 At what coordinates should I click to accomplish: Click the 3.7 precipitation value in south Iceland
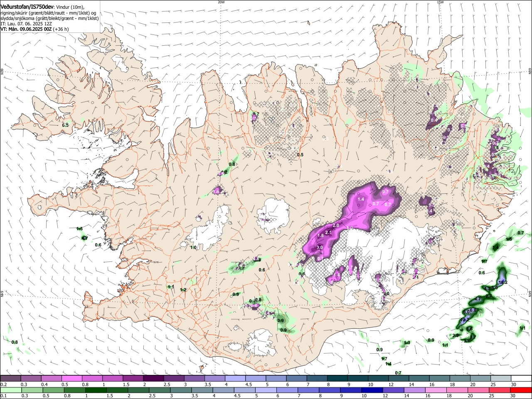point(241,268)
